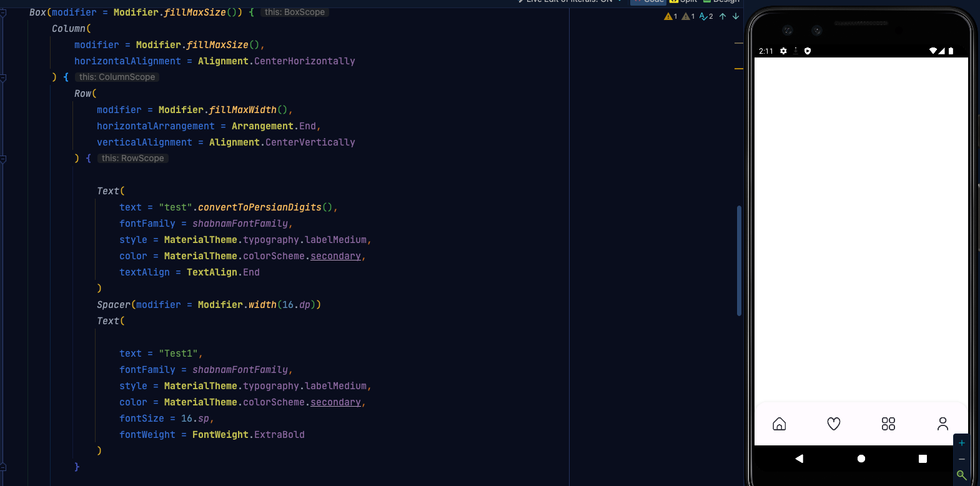This screenshot has width=980, height=486.
Task: Click the Spacer composable call
Action: pos(114,305)
